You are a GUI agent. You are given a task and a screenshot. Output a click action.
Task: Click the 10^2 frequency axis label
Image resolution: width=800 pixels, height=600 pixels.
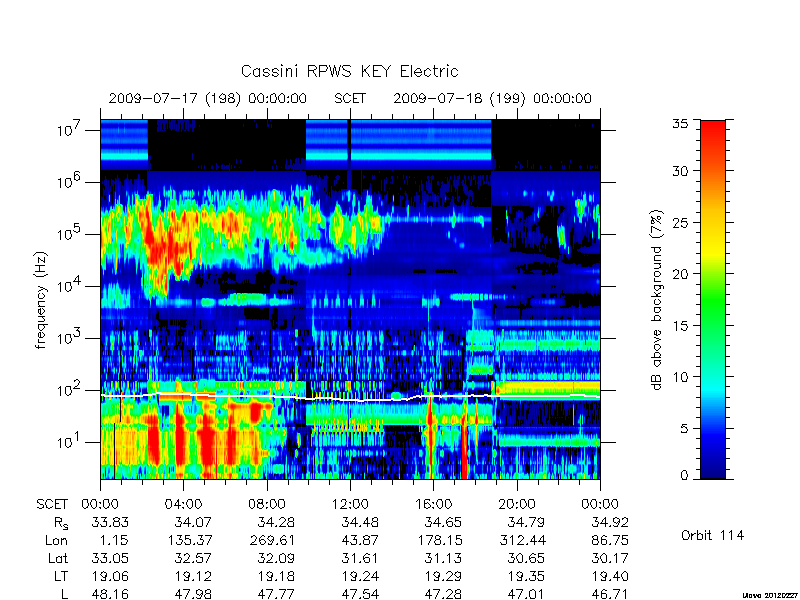click(68, 389)
